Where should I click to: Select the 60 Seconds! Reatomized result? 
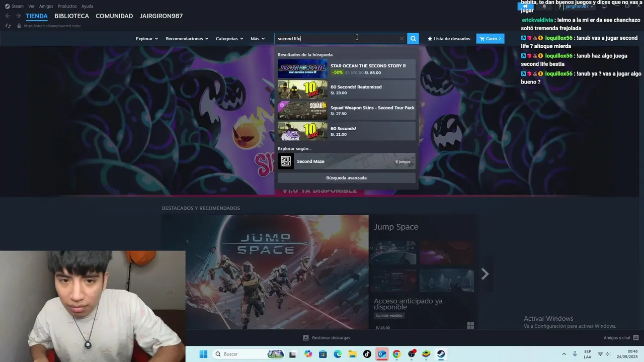tap(346, 89)
